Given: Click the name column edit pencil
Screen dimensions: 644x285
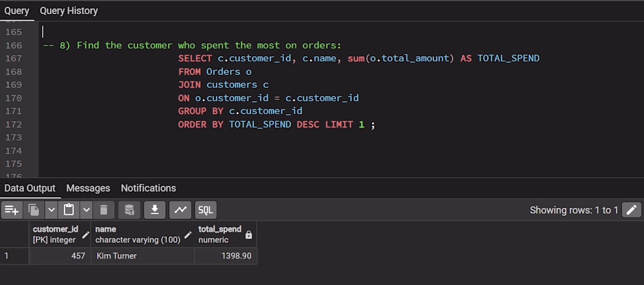Looking at the screenshot, I should point(188,235).
